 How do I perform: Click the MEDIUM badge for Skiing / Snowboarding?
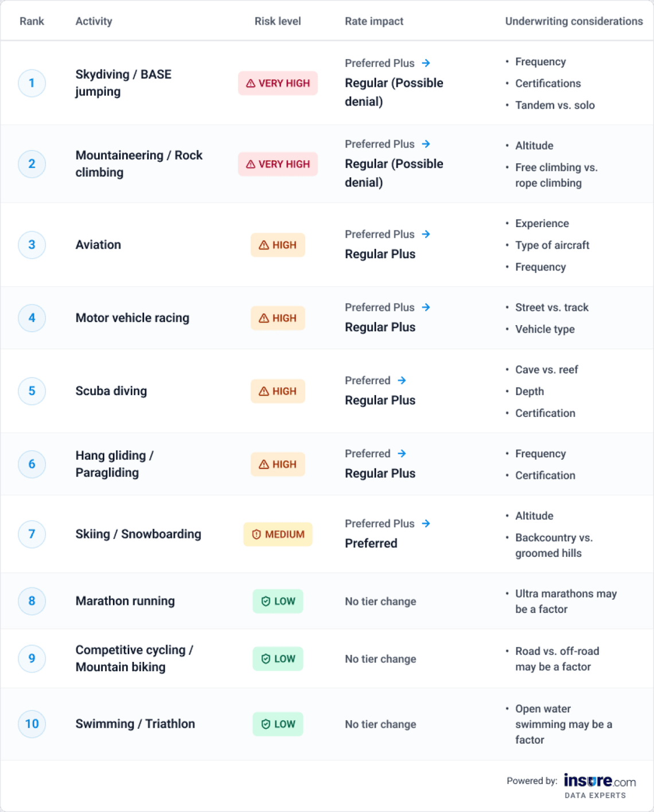click(278, 534)
